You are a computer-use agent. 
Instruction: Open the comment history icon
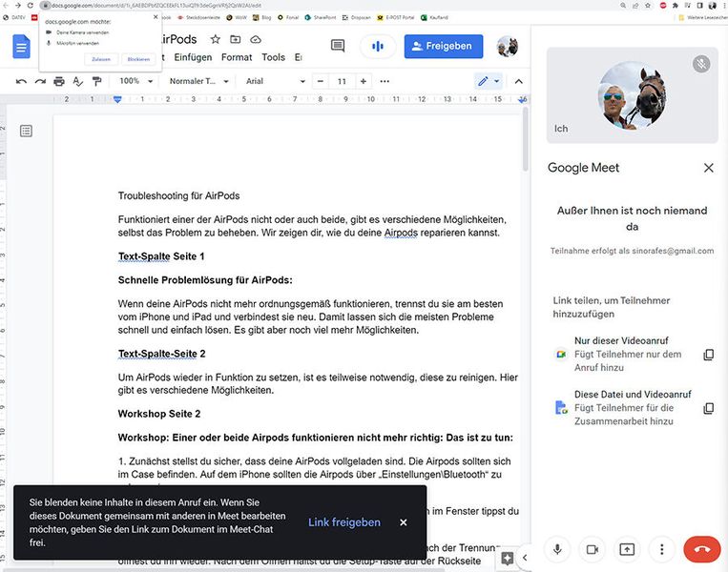point(338,46)
